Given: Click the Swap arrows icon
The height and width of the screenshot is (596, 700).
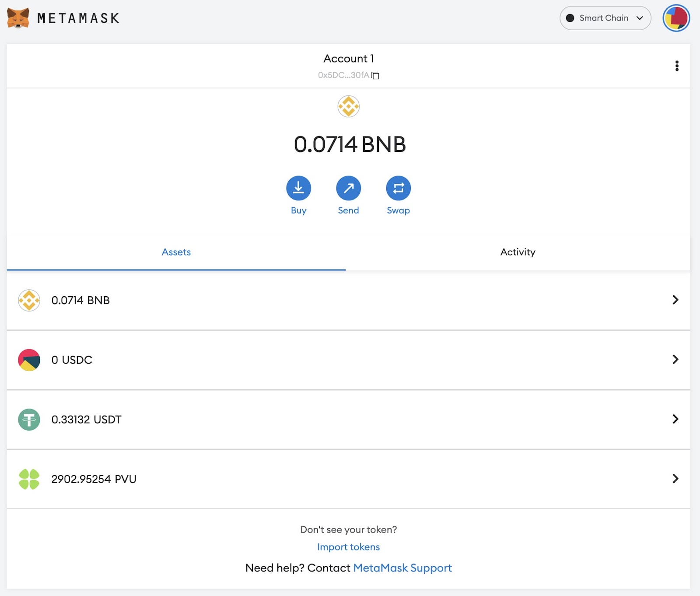Looking at the screenshot, I should [x=398, y=188].
